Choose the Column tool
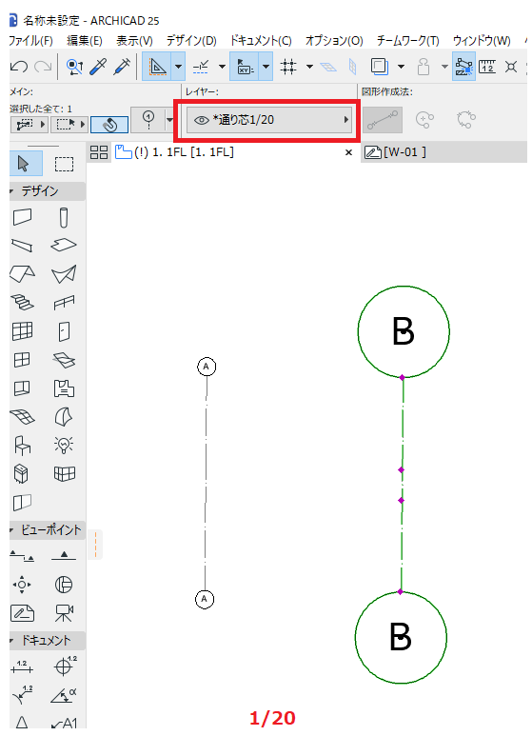 (64, 217)
